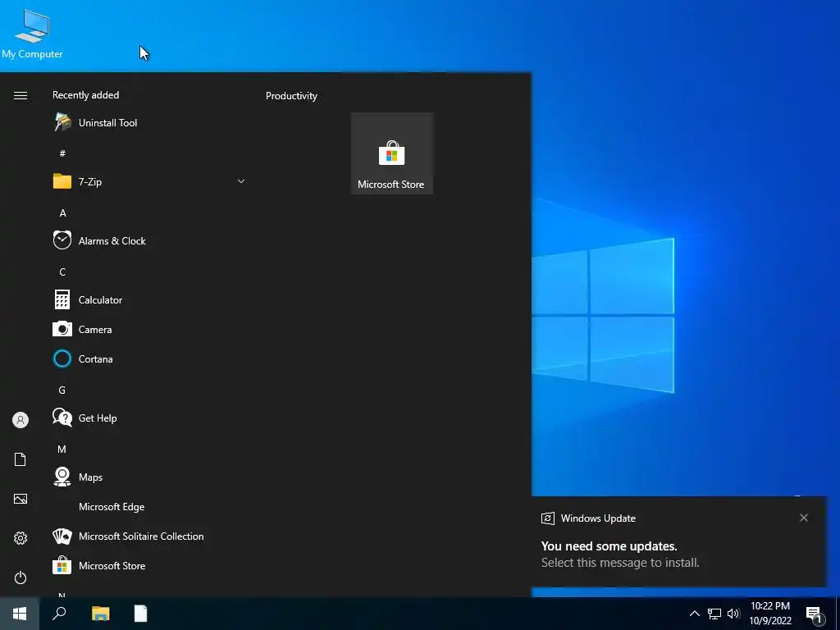Image resolution: width=840 pixels, height=630 pixels.
Task: Open Microsoft Solitaire Collection cards icon
Action: point(62,536)
